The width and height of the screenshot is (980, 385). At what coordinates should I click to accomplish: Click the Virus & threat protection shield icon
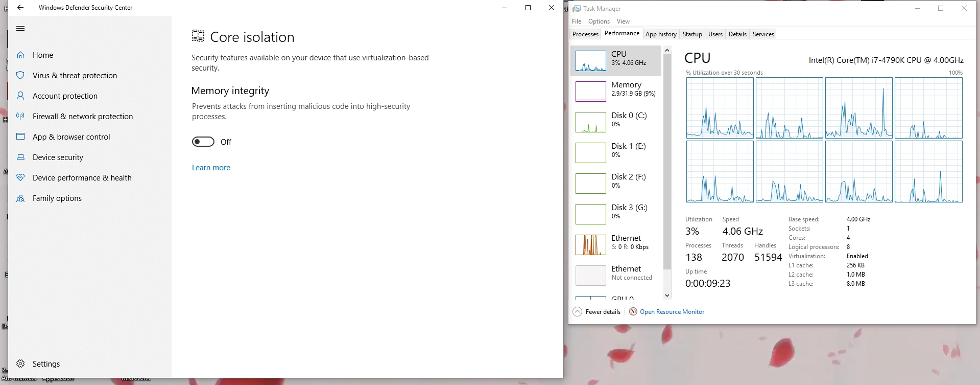tap(20, 76)
